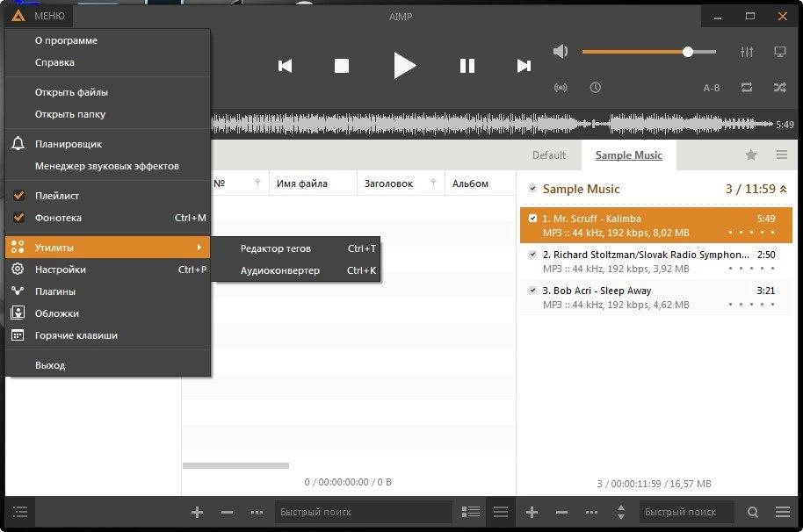Switch library to plain table view icon
This screenshot has width=803, height=532.
[501, 512]
